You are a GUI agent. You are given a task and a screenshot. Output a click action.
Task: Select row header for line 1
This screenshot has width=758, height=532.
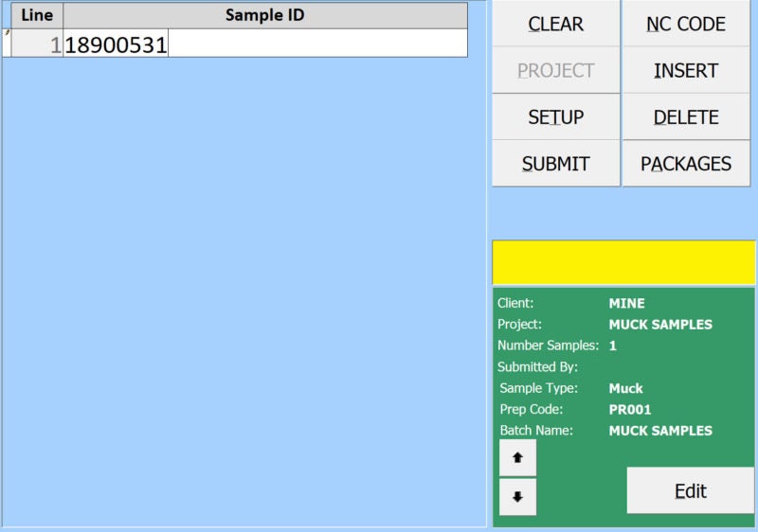point(7,43)
